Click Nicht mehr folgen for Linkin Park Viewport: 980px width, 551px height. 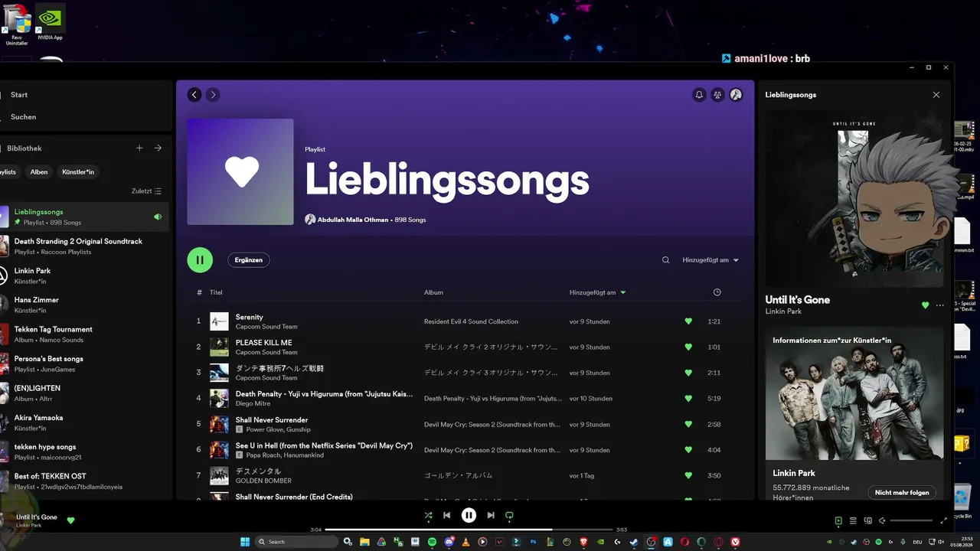click(x=902, y=492)
